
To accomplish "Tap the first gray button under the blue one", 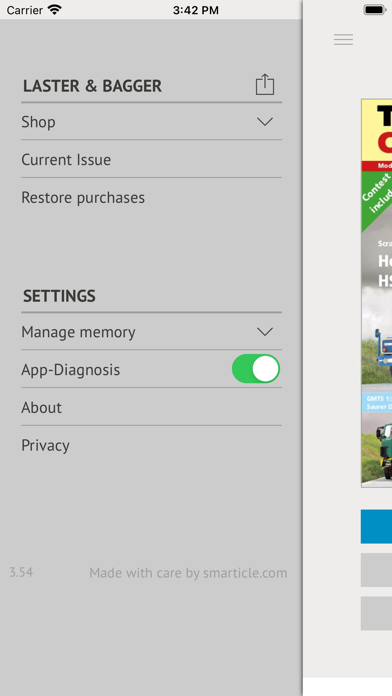I will pyautogui.click(x=376, y=570).
